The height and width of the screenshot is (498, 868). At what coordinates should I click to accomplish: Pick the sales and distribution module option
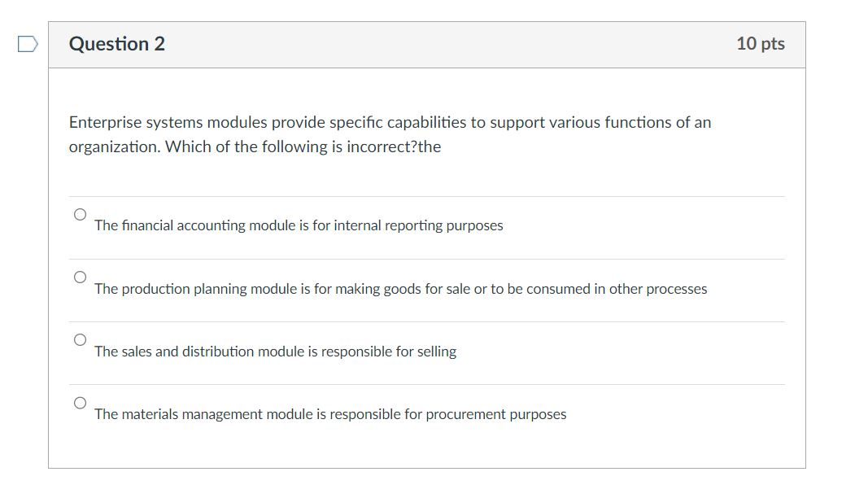click(x=80, y=339)
